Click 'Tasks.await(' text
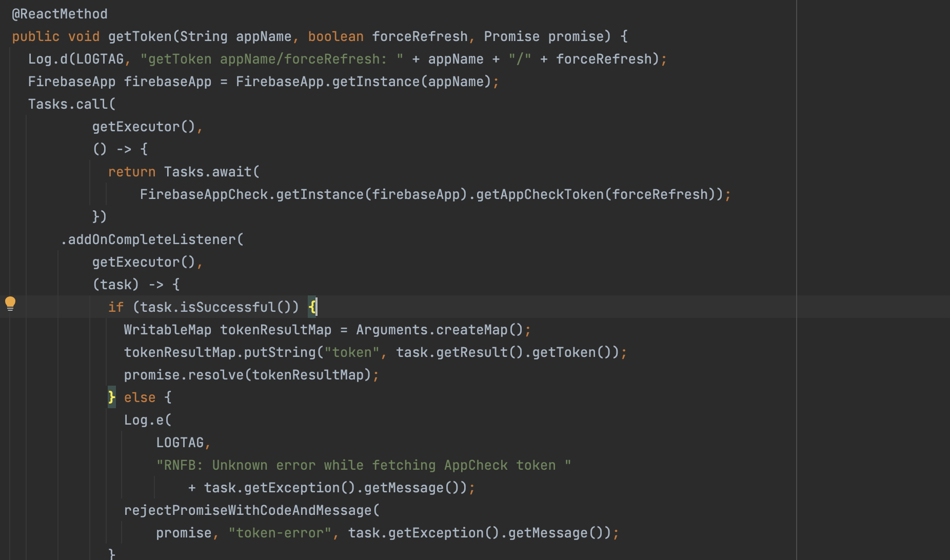950x560 pixels. point(212,172)
